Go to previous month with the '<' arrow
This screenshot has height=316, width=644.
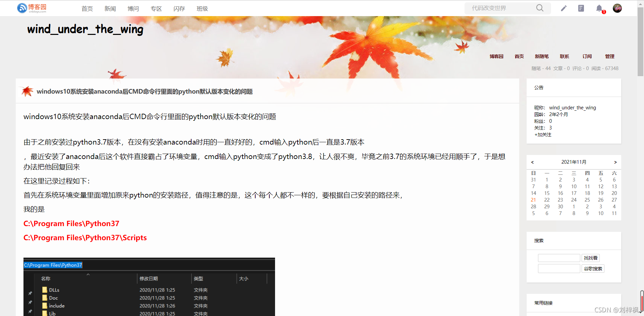532,162
